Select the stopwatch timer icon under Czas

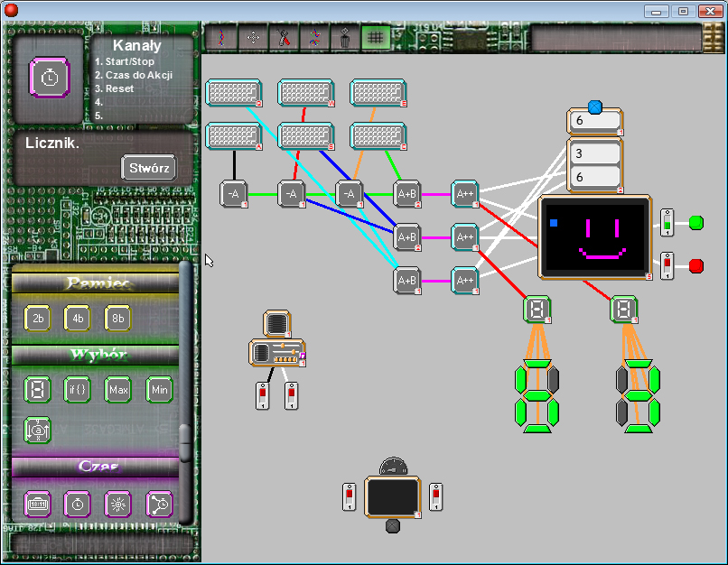(78, 505)
